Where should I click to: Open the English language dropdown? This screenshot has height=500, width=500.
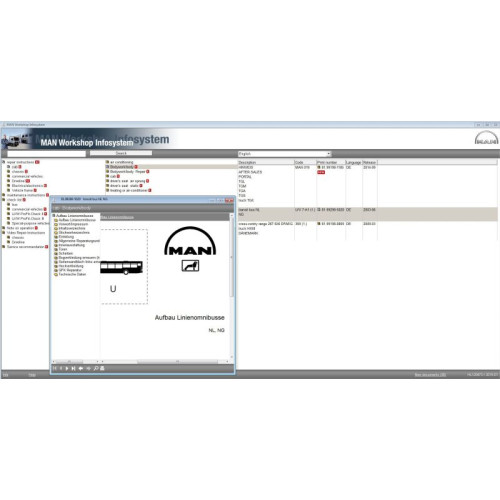[284, 154]
